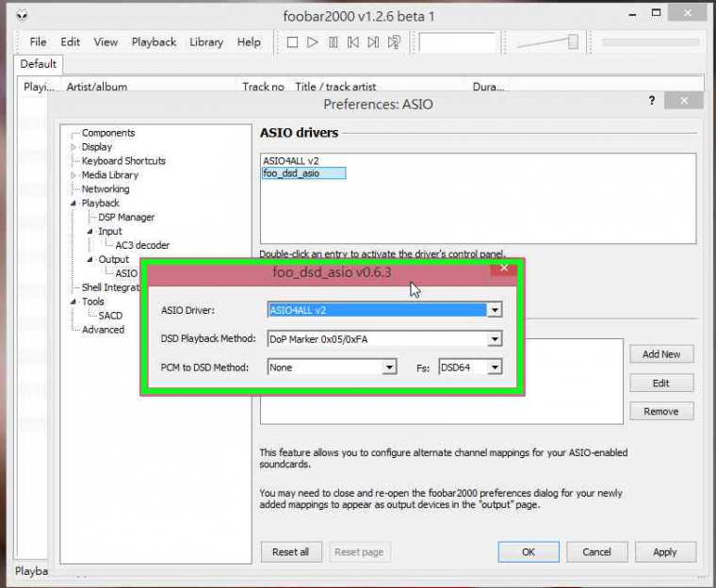Image resolution: width=716 pixels, height=588 pixels.
Task: Click the Stop playback icon
Action: click(x=292, y=42)
